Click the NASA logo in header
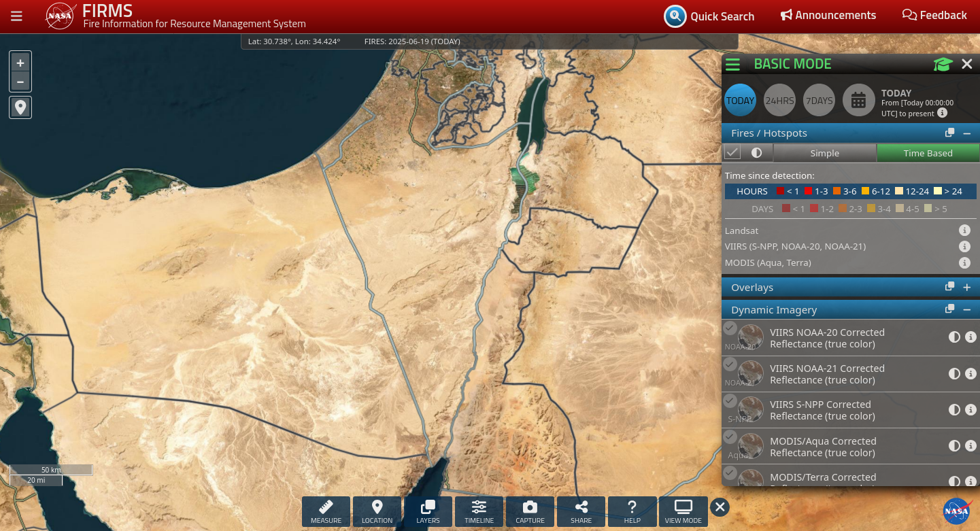Image resolution: width=980 pixels, height=531 pixels. pyautogui.click(x=60, y=16)
